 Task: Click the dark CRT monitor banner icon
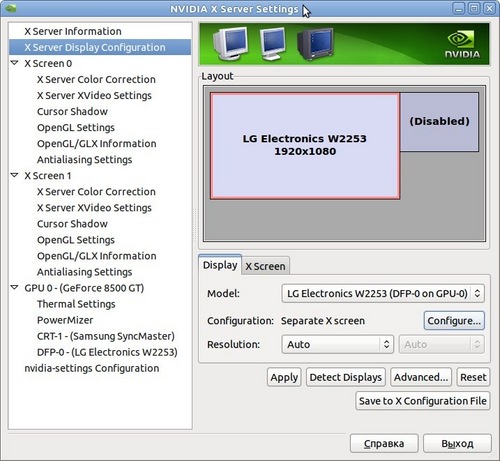point(316,43)
